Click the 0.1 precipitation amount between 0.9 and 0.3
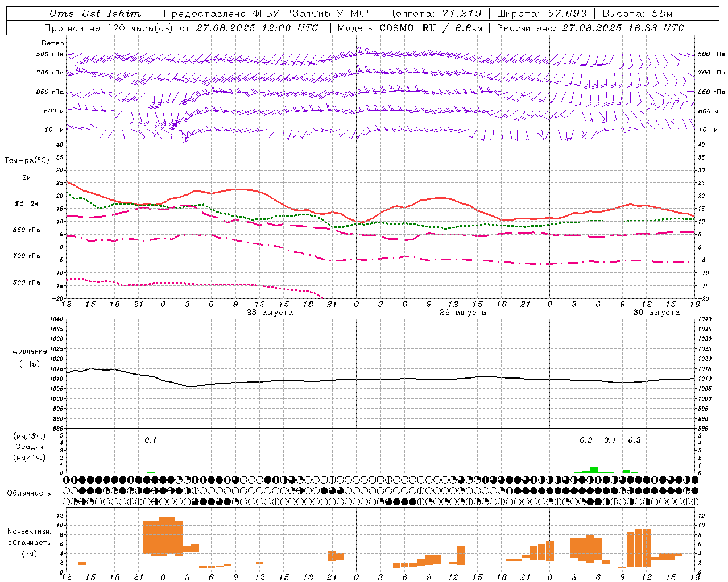Viewport: 728px width, 582px height. pyautogui.click(x=610, y=440)
